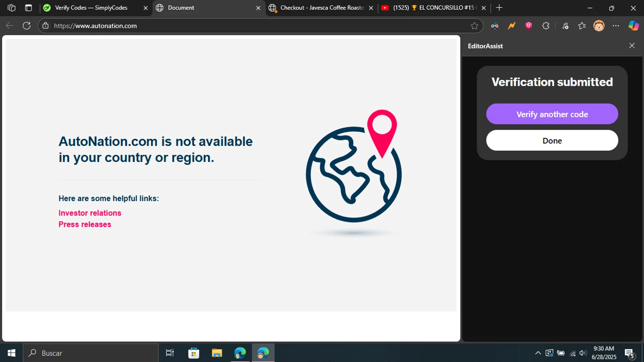Open the Edge workspaces icon
644x362 pixels.
pyautogui.click(x=12, y=8)
